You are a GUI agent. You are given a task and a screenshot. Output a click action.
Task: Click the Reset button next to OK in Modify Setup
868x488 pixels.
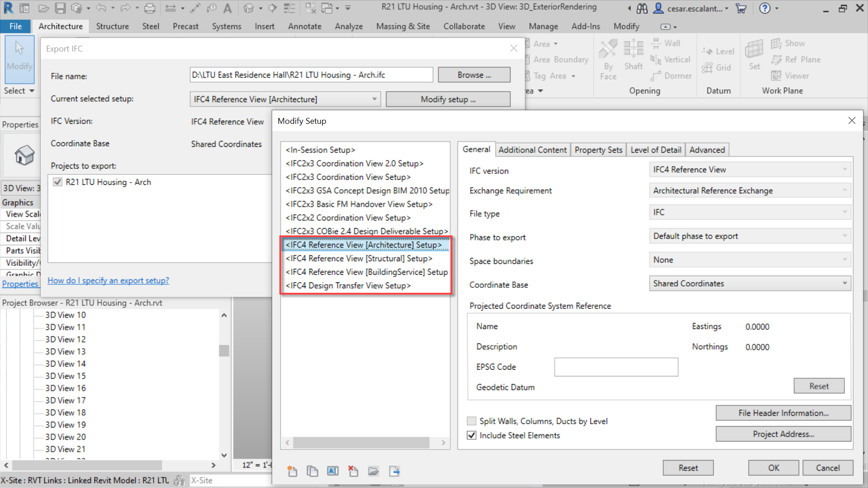coord(688,468)
